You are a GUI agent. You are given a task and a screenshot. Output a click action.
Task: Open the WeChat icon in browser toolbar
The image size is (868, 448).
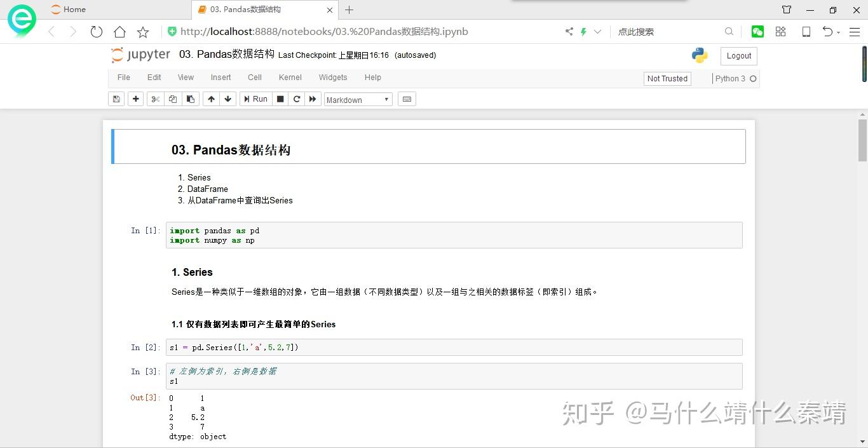(x=757, y=31)
